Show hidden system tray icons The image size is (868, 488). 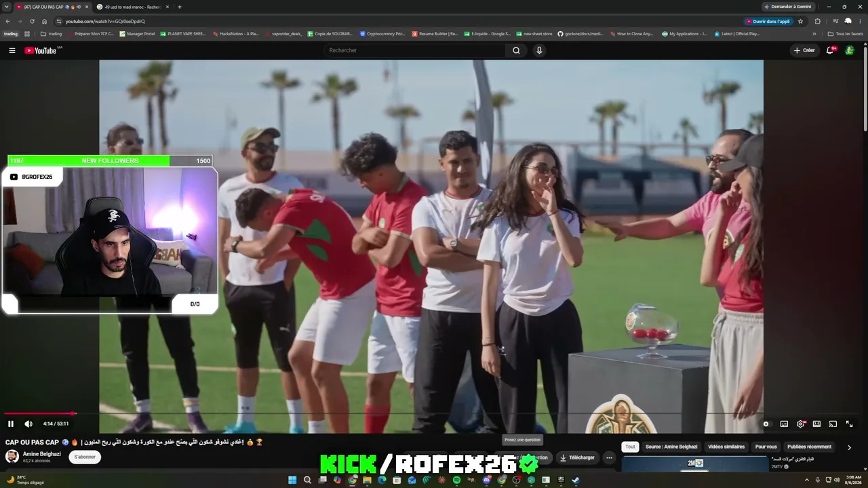point(807,480)
